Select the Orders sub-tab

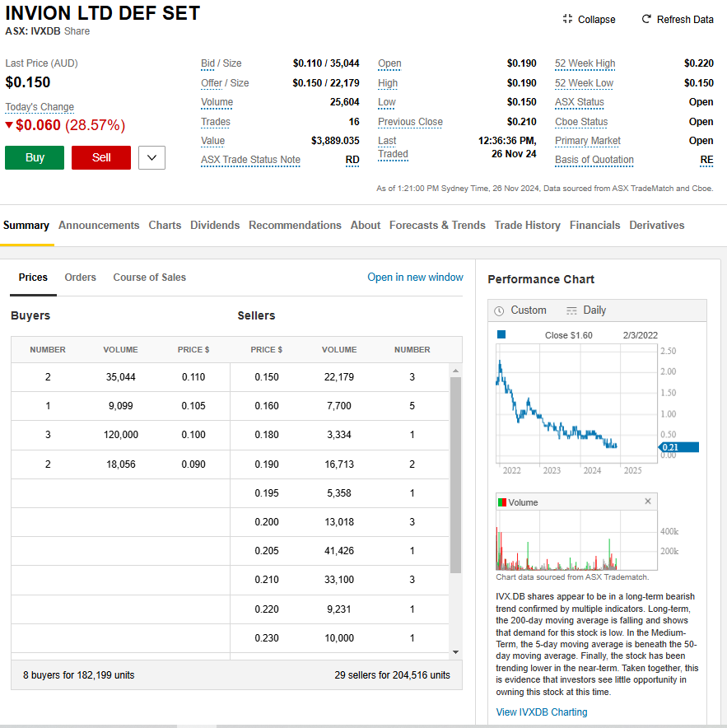[81, 278]
